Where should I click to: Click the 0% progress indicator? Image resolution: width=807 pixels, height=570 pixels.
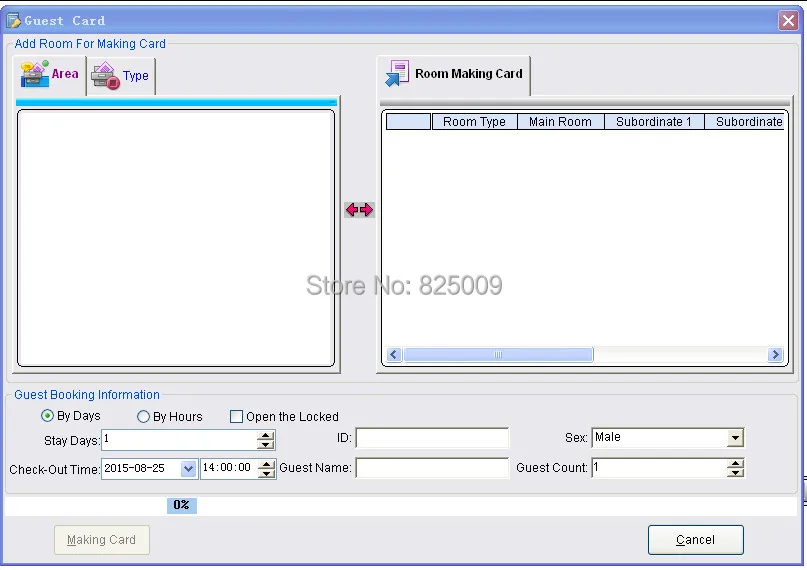[182, 505]
